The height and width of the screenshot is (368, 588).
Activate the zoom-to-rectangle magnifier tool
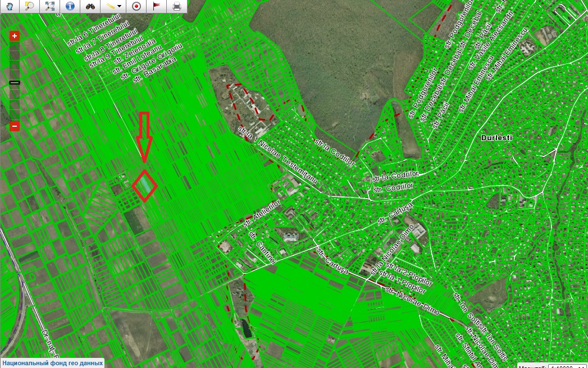pyautogui.click(x=29, y=7)
